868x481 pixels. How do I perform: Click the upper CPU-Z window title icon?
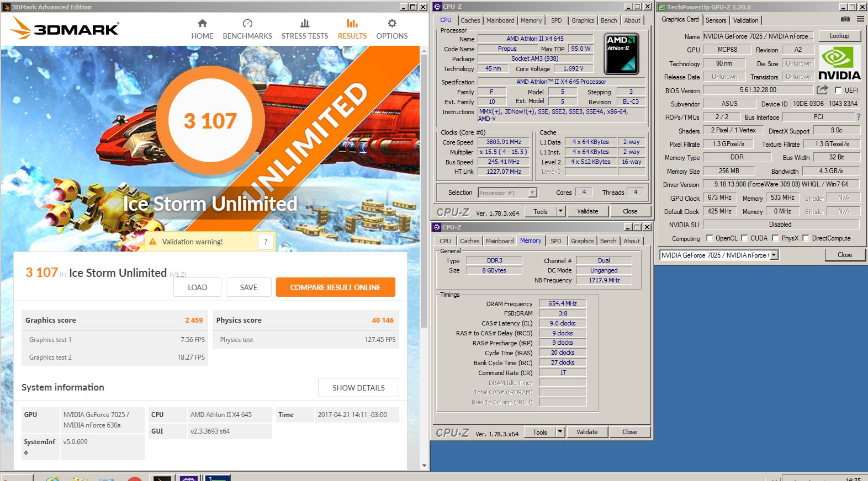pos(437,7)
